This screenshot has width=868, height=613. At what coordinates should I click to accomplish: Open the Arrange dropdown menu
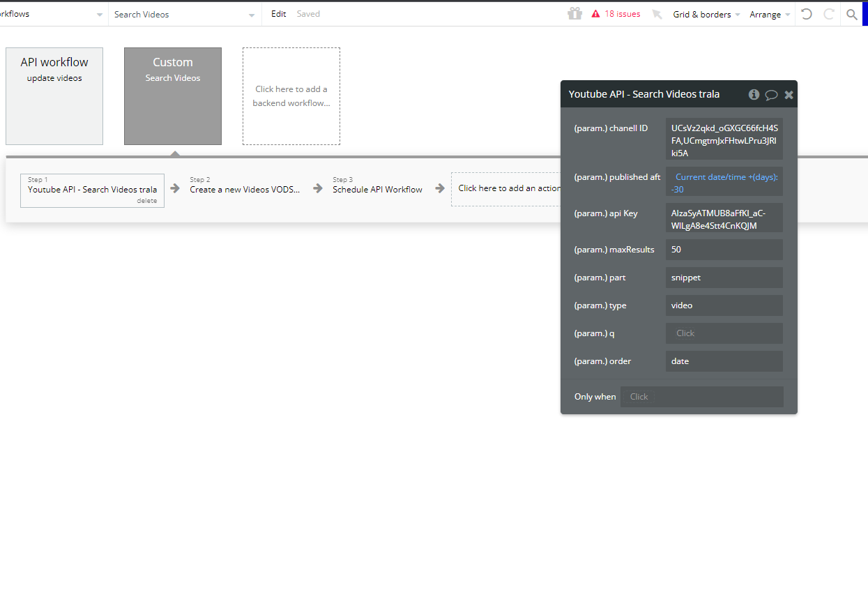pos(770,15)
